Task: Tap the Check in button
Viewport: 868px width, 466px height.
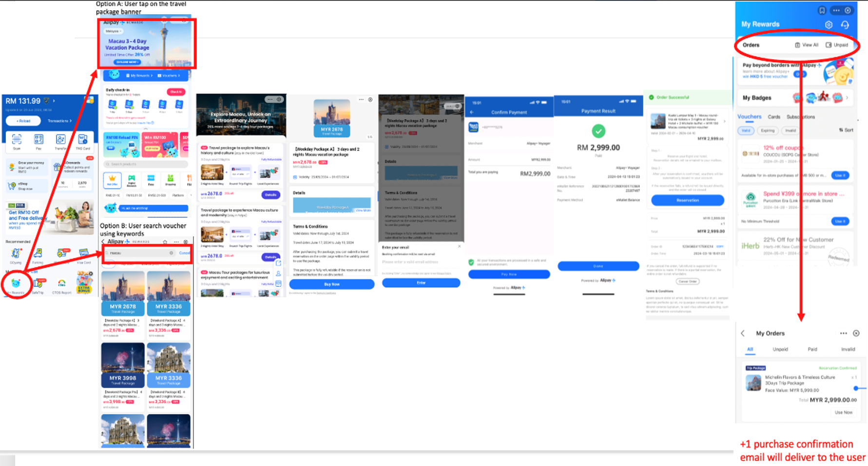Action: (x=176, y=92)
